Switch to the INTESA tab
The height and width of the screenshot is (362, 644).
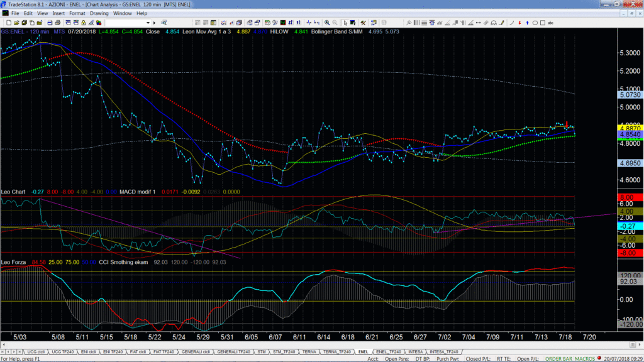coord(416,352)
